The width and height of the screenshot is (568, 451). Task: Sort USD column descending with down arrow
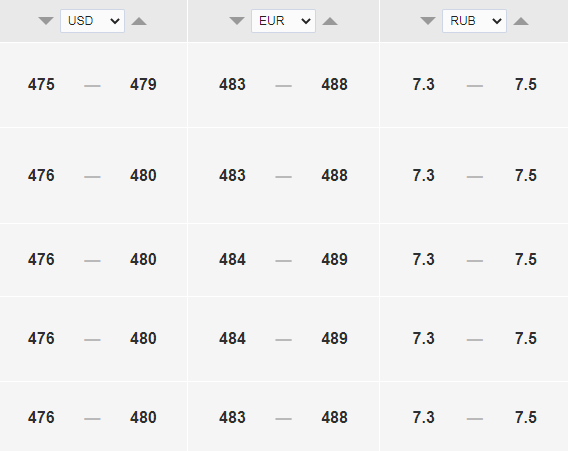[46, 21]
